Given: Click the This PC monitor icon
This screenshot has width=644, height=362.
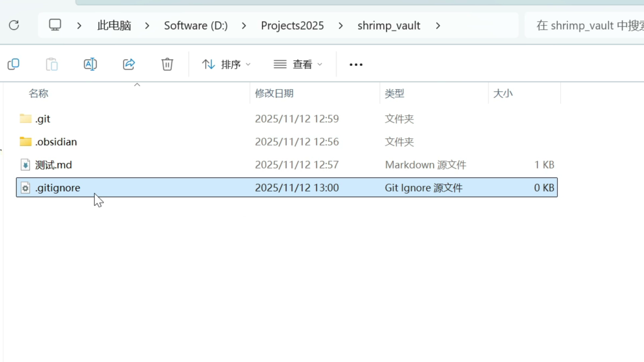Looking at the screenshot, I should (x=55, y=25).
